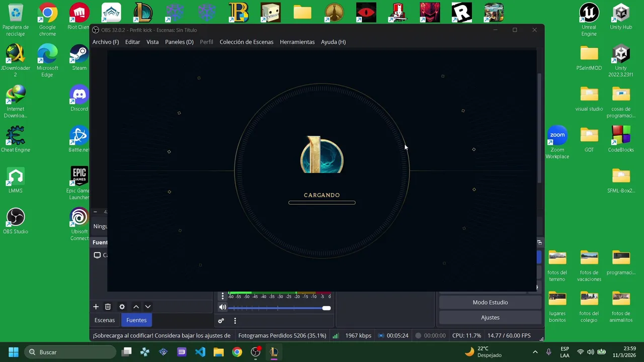
Task: Open the lugares bonitos folder
Action: [x=557, y=307]
